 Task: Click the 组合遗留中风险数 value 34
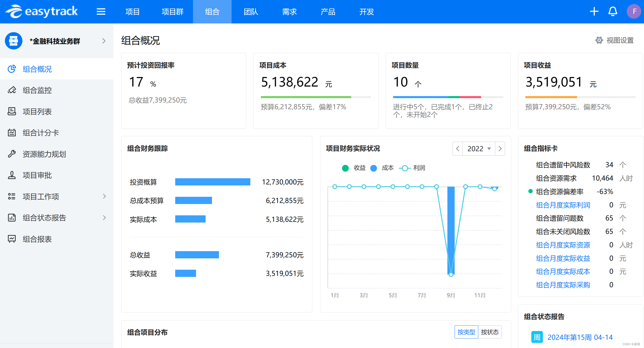click(609, 165)
